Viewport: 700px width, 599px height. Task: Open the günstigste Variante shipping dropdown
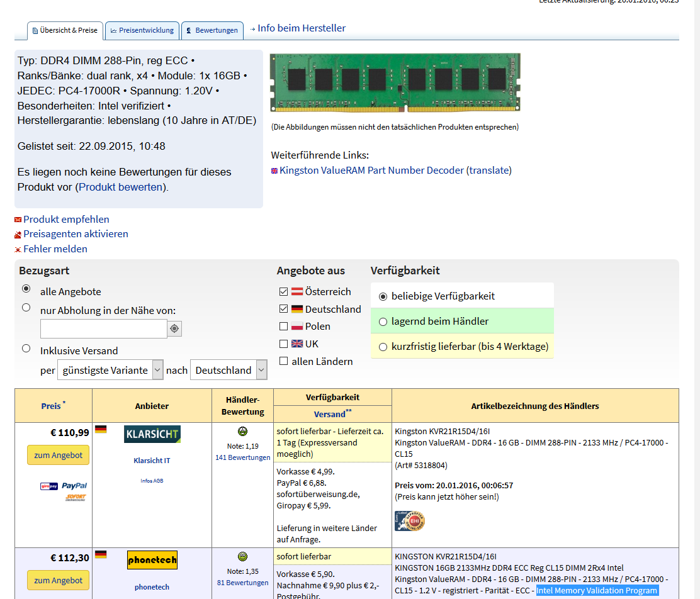110,370
